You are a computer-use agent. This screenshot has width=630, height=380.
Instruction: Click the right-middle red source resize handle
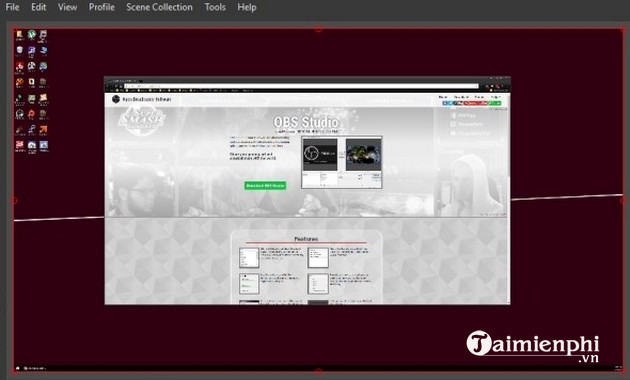(622, 200)
